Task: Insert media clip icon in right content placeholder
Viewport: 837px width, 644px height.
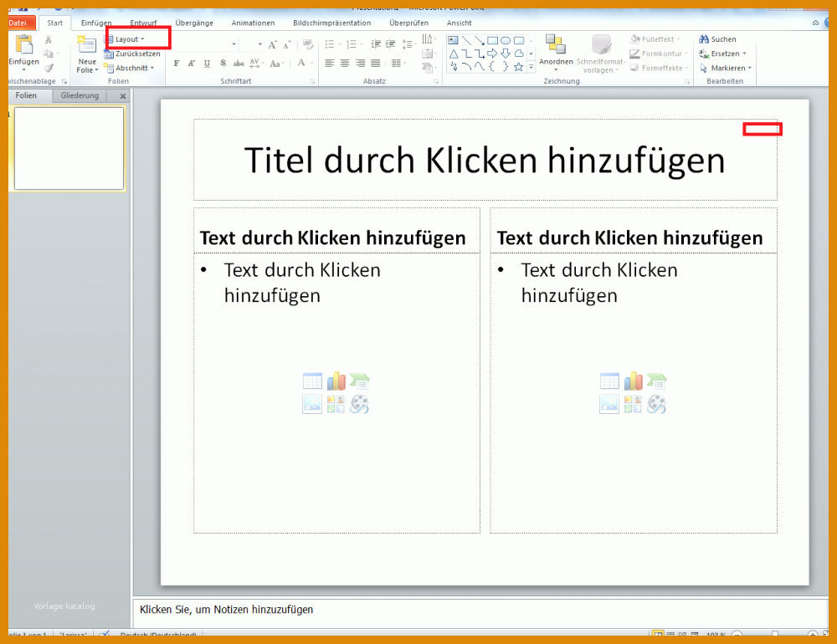Action: coord(656,404)
